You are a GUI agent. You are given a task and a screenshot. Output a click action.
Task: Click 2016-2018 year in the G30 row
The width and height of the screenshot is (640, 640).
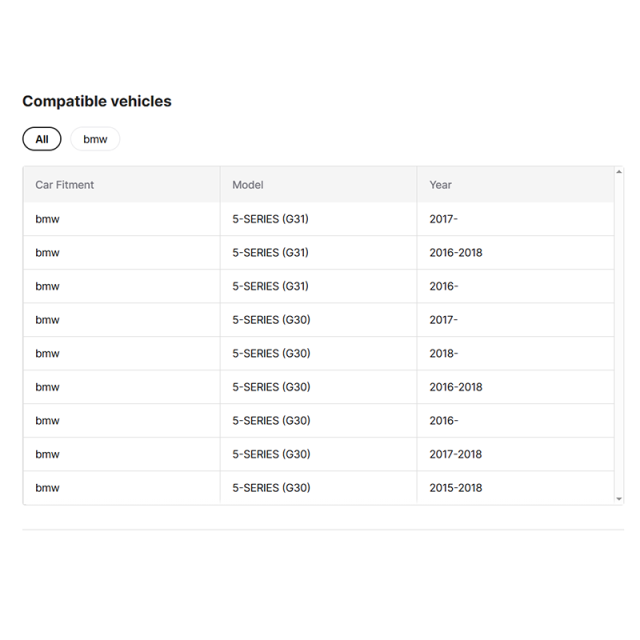(x=456, y=387)
